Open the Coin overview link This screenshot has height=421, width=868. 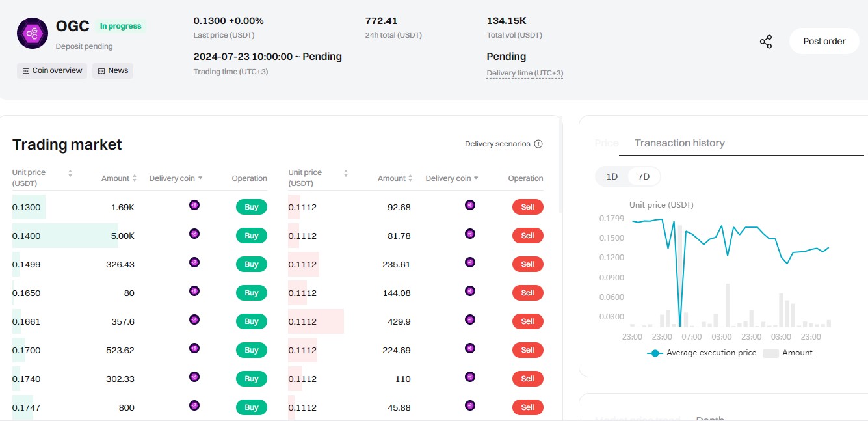(x=52, y=70)
